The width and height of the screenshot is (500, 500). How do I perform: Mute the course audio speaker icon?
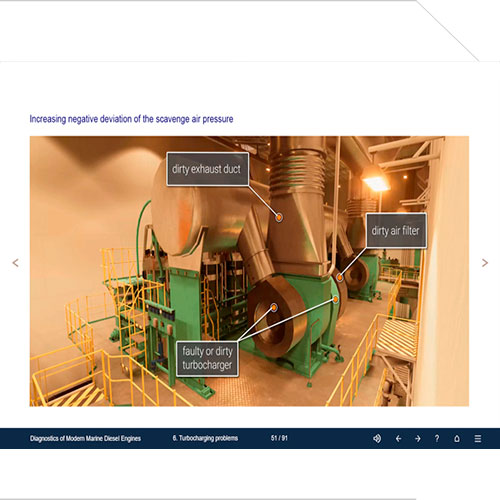pyautogui.click(x=377, y=438)
